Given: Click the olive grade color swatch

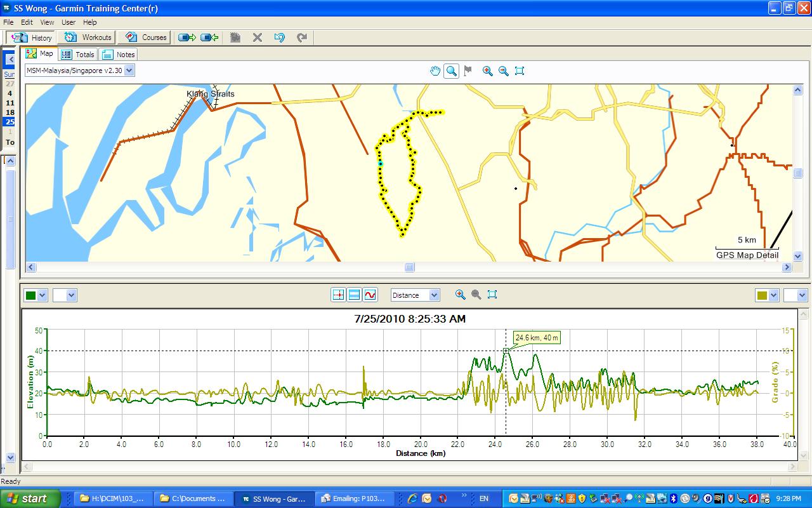Looking at the screenshot, I should point(762,295).
